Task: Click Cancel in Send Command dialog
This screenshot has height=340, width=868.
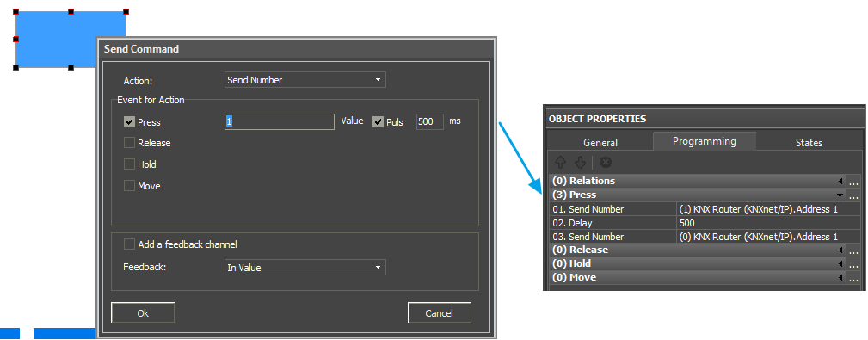Action: [x=439, y=312]
